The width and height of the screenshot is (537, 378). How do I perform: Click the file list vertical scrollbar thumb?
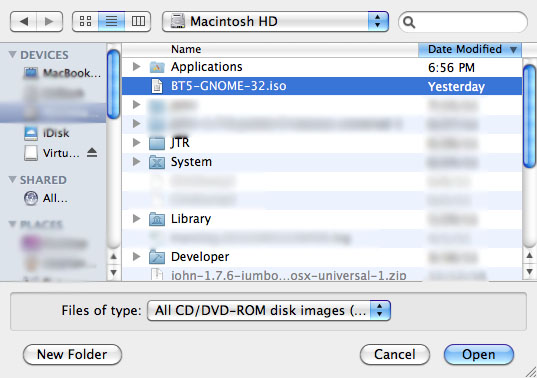pos(529,116)
